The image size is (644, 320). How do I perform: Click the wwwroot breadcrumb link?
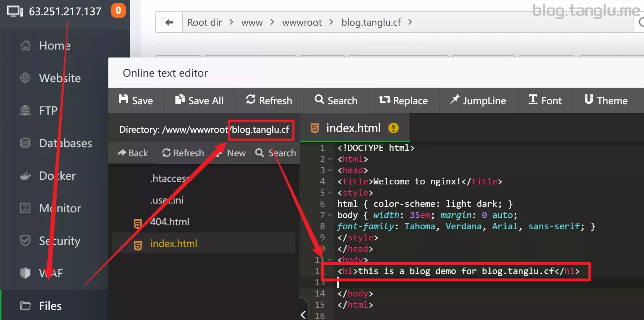302,22
